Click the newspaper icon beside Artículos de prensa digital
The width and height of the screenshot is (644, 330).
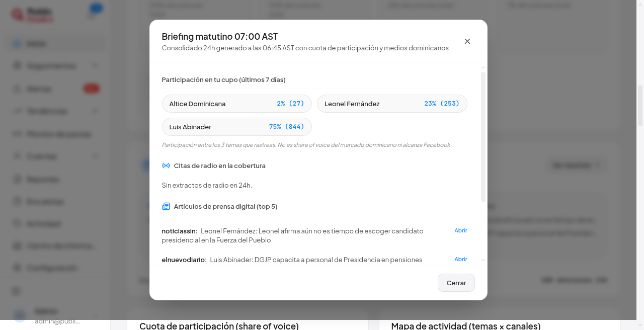click(x=166, y=206)
